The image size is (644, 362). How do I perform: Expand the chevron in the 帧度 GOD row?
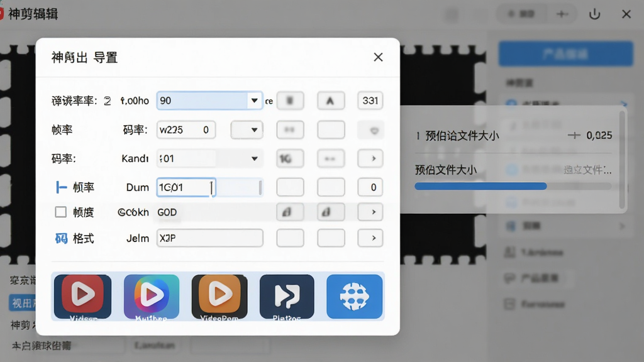pos(370,212)
